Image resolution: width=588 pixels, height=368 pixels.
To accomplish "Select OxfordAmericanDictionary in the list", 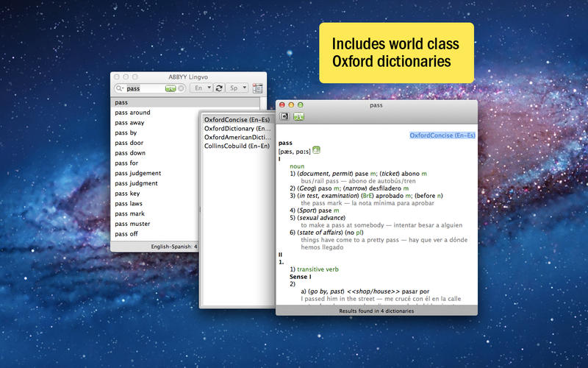I will coord(237,137).
